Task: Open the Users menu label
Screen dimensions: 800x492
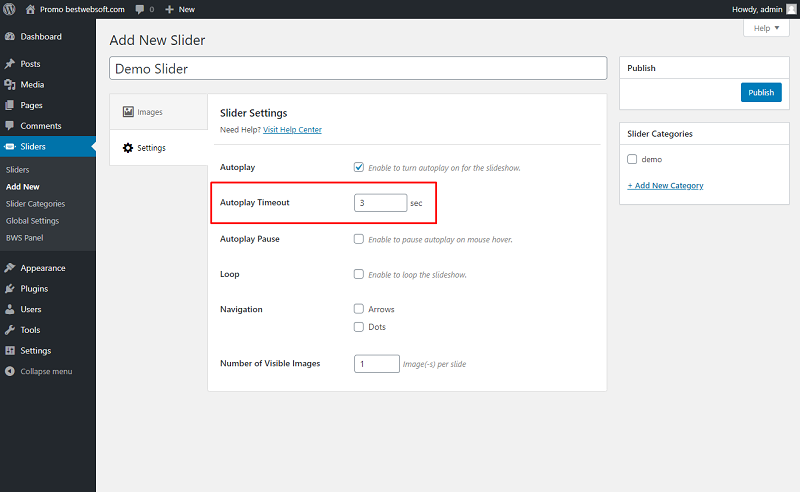Action: coord(31,309)
